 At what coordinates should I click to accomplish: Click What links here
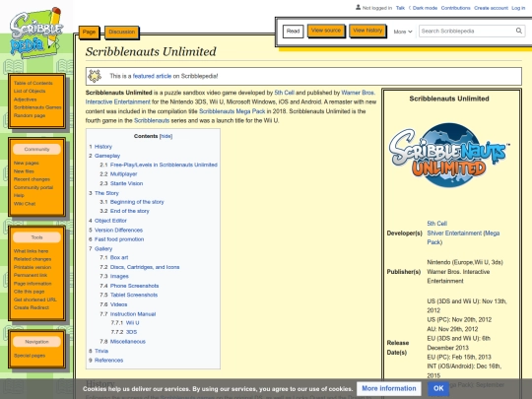[x=31, y=251]
